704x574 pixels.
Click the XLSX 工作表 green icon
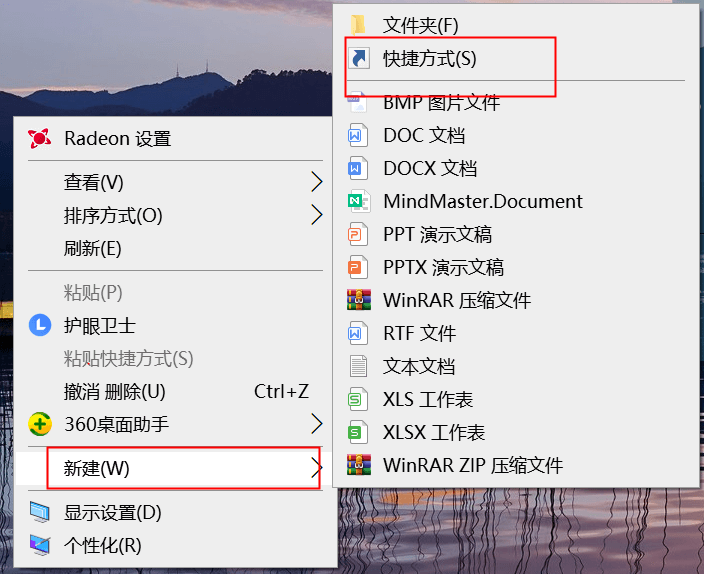coord(358,432)
